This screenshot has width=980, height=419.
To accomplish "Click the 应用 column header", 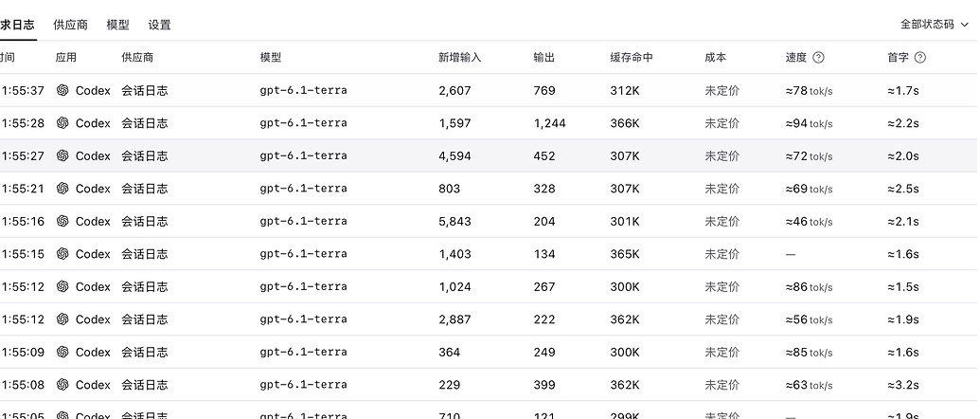I will (x=65, y=58).
